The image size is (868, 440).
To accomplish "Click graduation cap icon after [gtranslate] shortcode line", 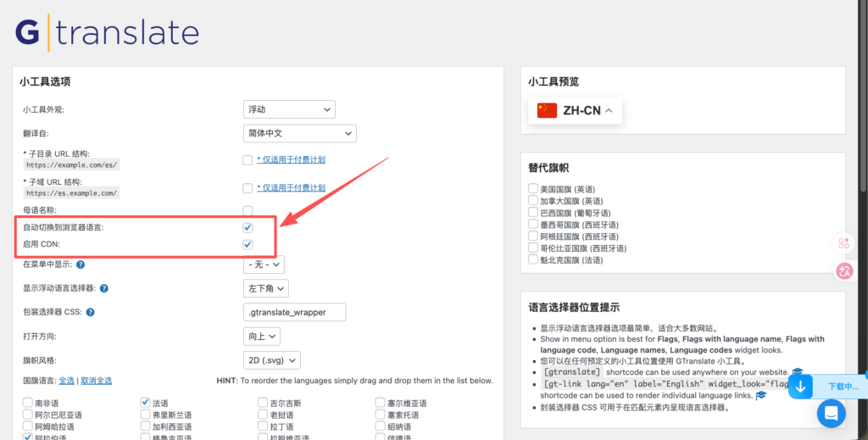I will pyautogui.click(x=797, y=372).
